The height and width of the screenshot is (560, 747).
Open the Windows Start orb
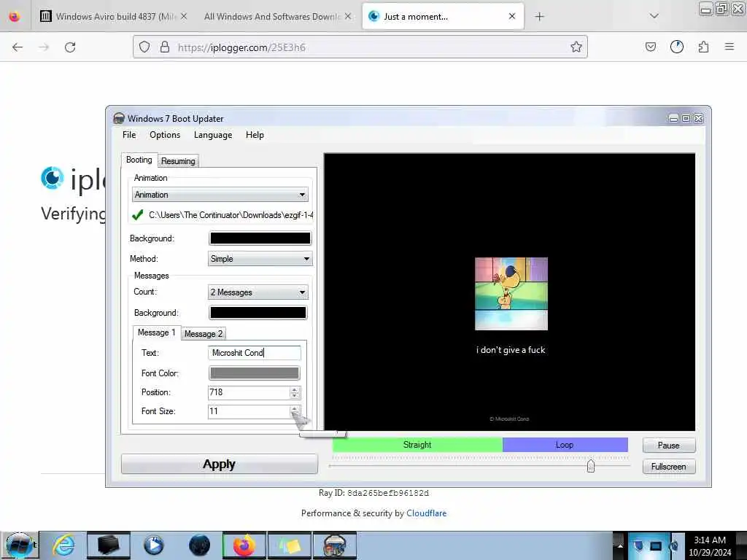tap(20, 545)
